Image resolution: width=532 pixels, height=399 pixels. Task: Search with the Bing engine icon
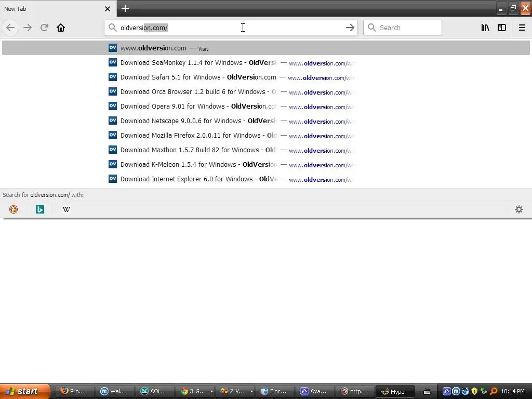(40, 209)
